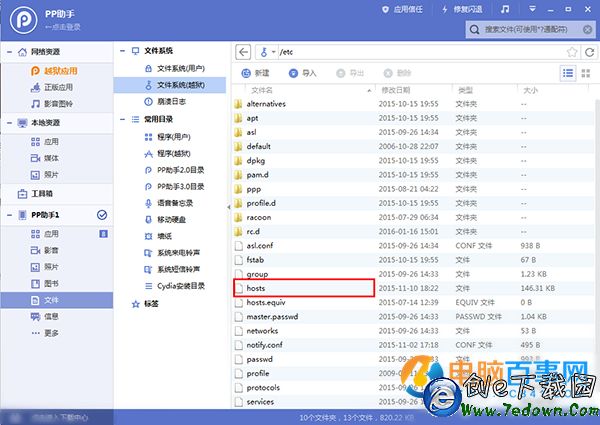Click the 导出 export button
Screen dimensions: 600x425
pos(350,73)
